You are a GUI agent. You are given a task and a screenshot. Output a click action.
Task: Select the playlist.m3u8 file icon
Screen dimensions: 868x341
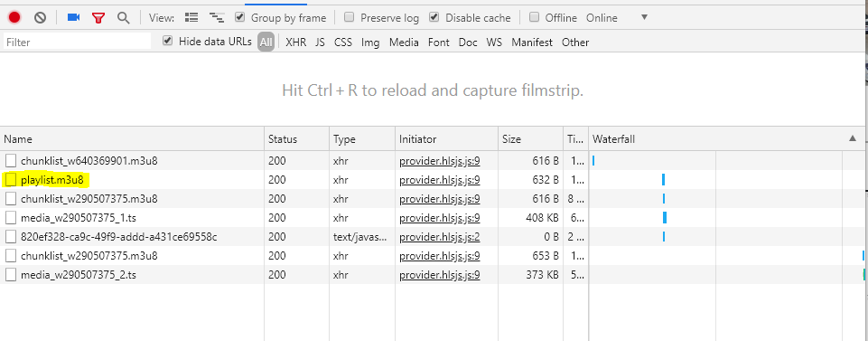11,180
